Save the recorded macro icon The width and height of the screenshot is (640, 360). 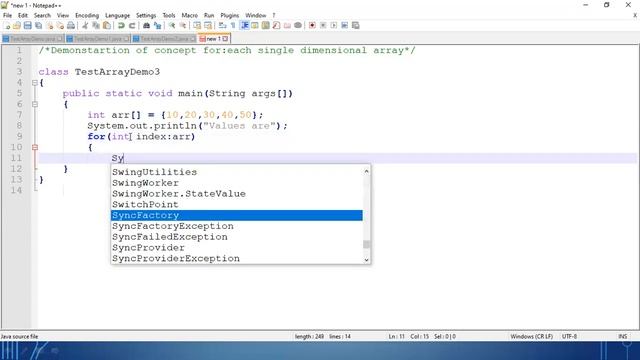[x=356, y=25]
